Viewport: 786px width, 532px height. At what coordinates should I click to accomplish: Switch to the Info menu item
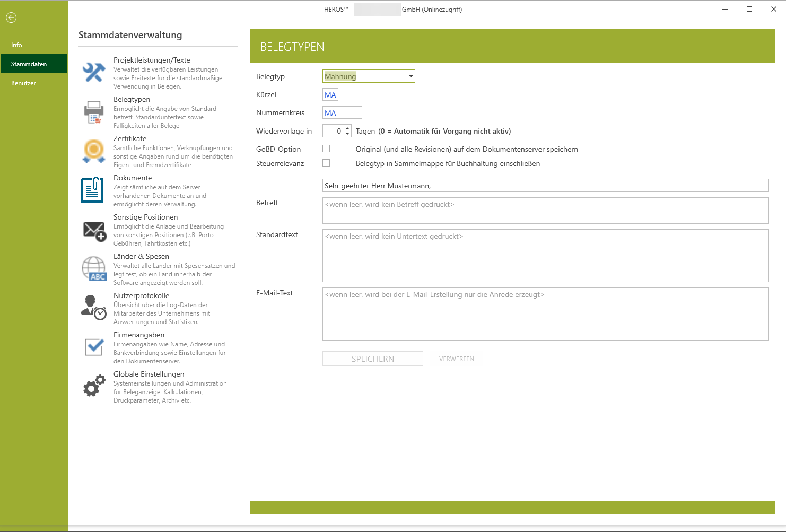[x=17, y=45]
